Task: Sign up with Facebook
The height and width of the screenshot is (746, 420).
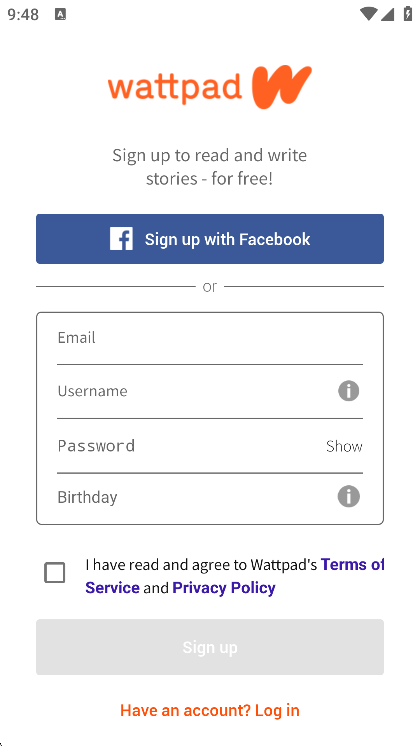Action: (210, 239)
